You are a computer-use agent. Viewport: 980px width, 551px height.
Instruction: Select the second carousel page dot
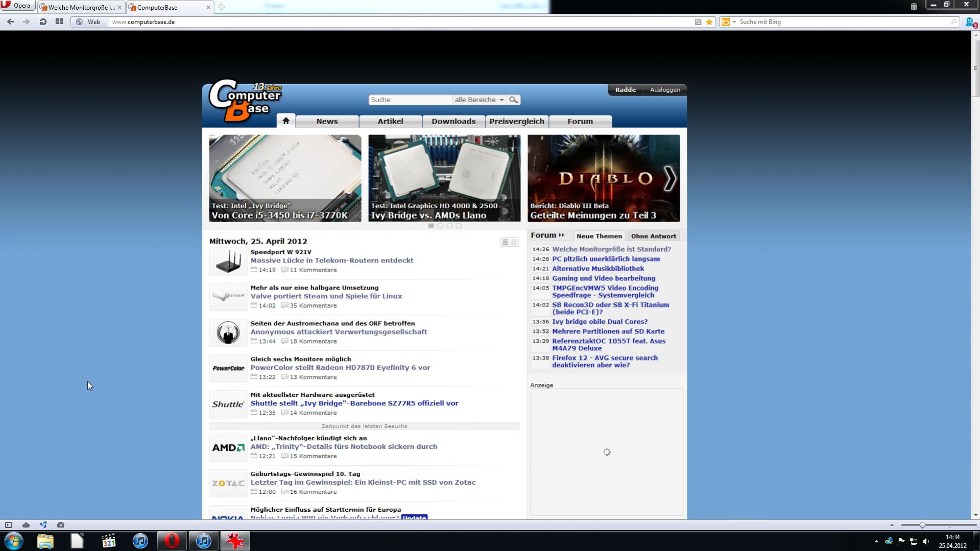tap(440, 226)
